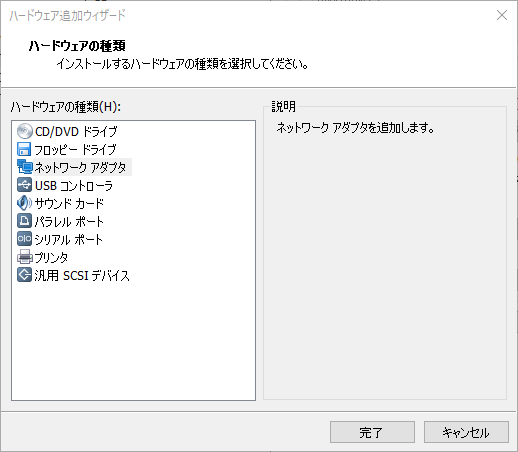Close the hardware add wizard window
The height and width of the screenshot is (452, 518).
tap(502, 15)
